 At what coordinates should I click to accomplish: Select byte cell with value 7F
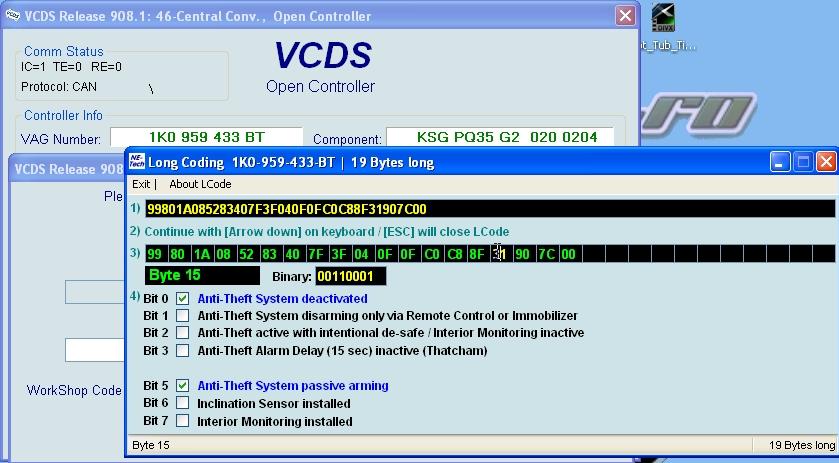pyautogui.click(x=316, y=254)
